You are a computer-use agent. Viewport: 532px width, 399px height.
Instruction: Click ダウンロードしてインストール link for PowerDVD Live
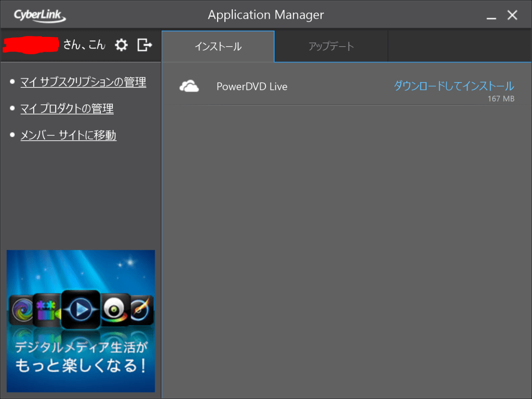(x=454, y=86)
